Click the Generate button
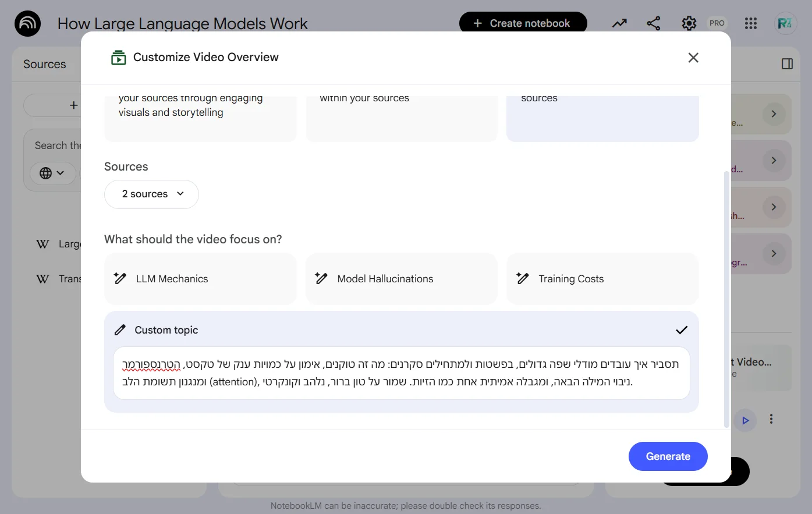 668,456
